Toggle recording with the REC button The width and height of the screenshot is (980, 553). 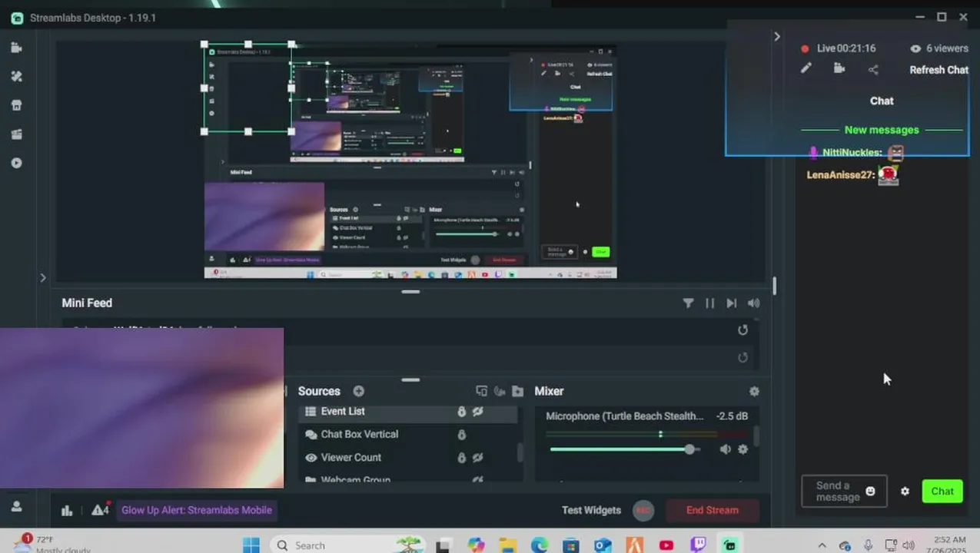(x=643, y=510)
